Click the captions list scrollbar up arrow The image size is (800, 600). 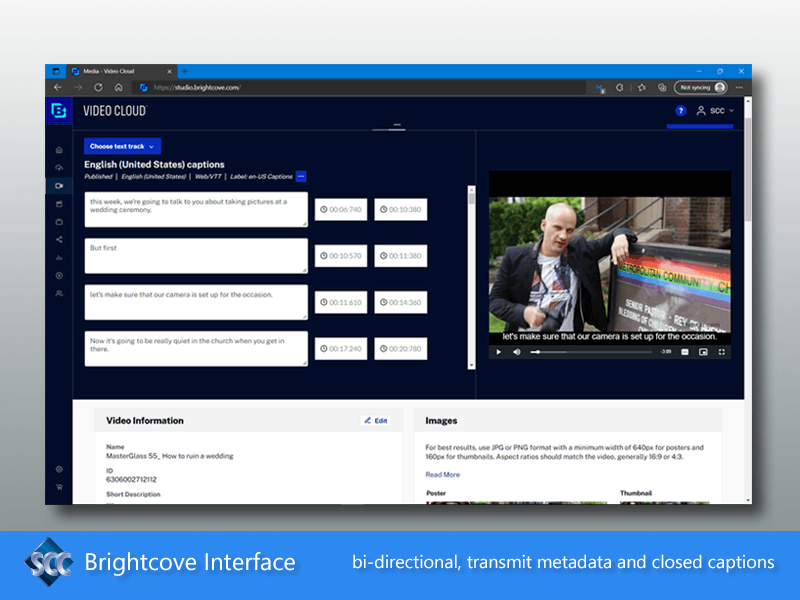tap(471, 189)
